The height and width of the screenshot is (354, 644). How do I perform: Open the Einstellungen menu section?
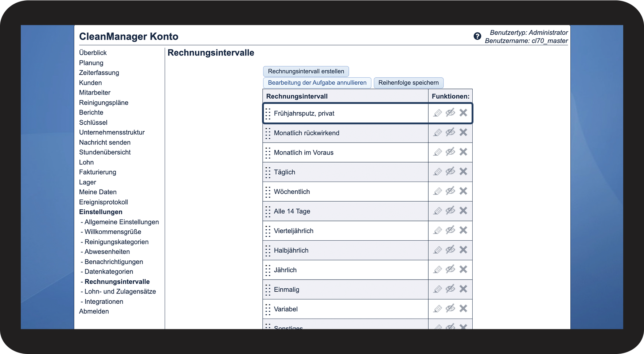click(x=101, y=212)
